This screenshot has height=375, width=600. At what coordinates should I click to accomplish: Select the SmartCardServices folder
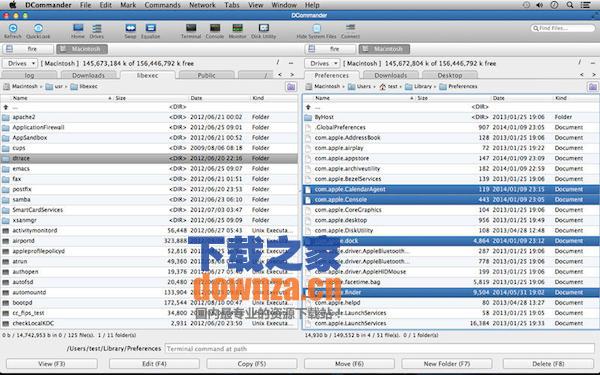[x=149, y=210]
